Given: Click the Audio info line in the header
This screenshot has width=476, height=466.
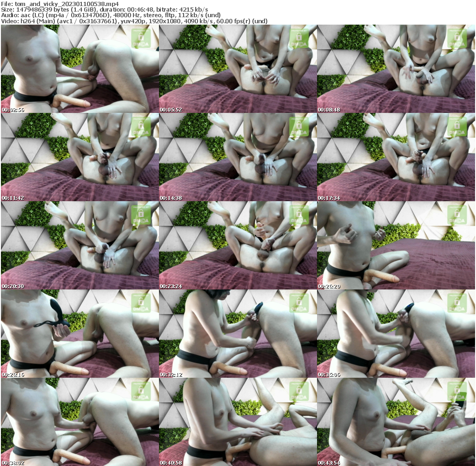Looking at the screenshot, I should click(x=111, y=15).
